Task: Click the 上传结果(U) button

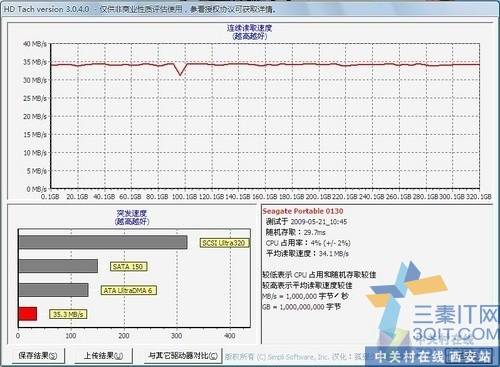Action: pyautogui.click(x=103, y=356)
